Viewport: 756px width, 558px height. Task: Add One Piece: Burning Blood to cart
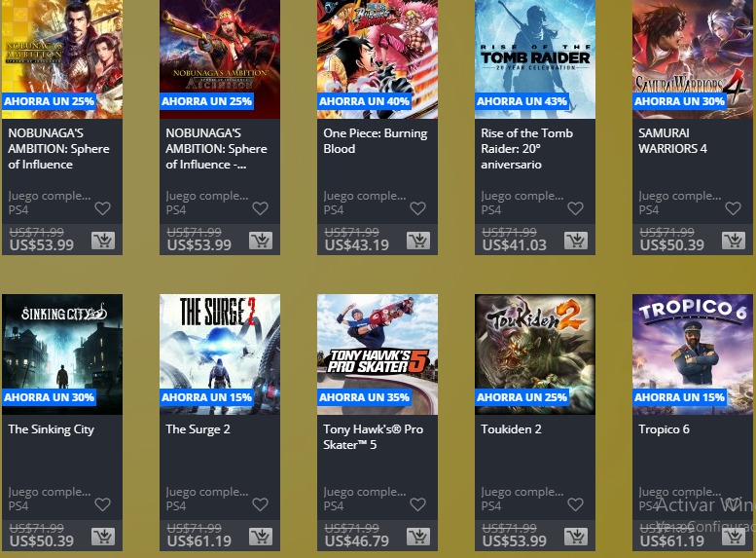point(418,241)
